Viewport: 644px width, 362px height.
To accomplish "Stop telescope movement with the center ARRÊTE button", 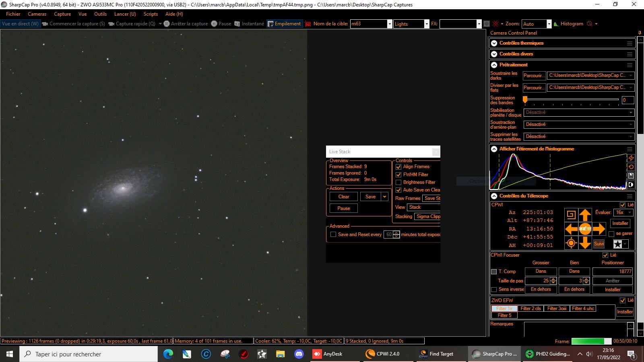I will (585, 229).
